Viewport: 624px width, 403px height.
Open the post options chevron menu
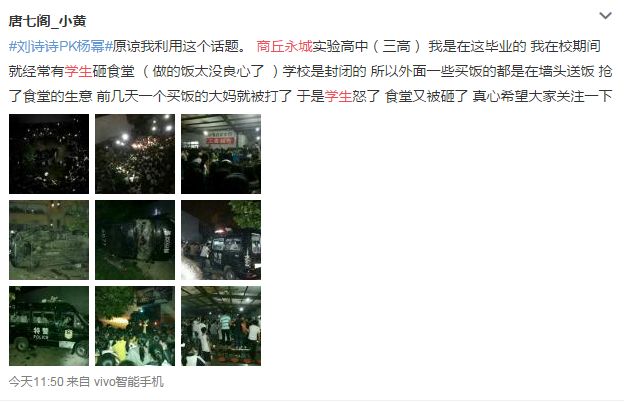[x=605, y=16]
